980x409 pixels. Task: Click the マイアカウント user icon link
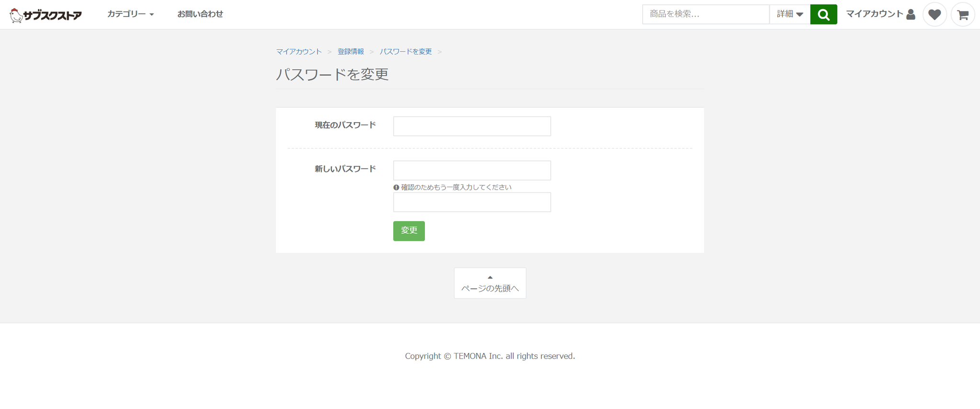tap(880, 14)
